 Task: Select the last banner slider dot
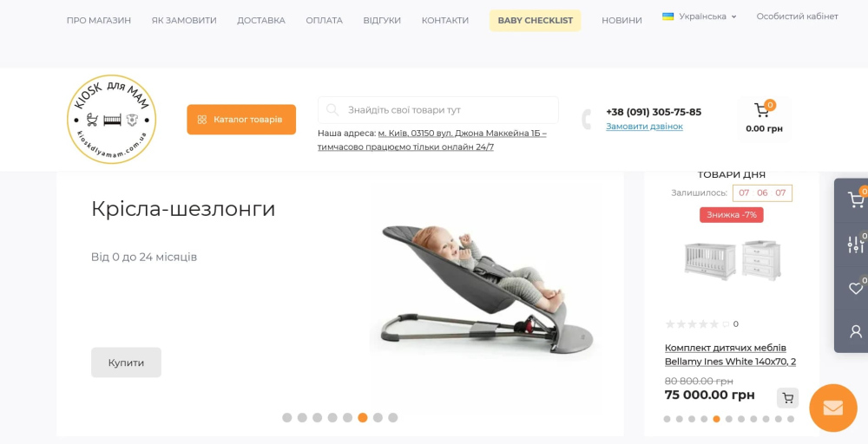(x=392, y=417)
